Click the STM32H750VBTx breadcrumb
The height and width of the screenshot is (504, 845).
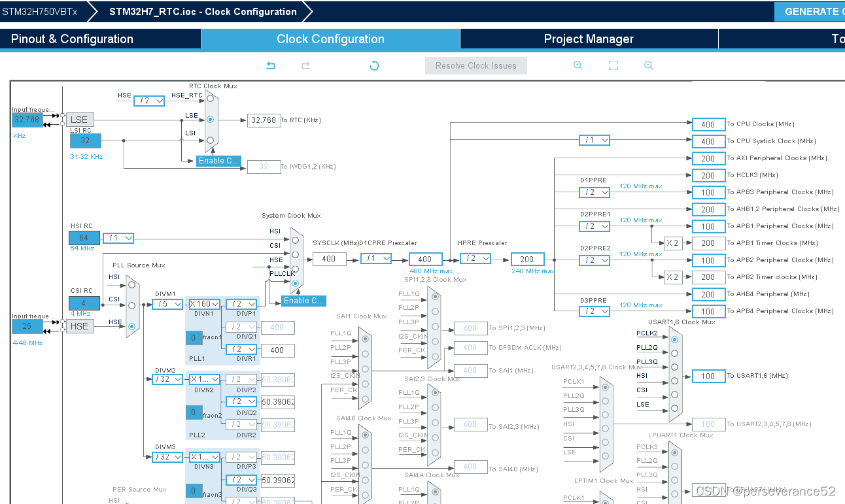coord(39,11)
